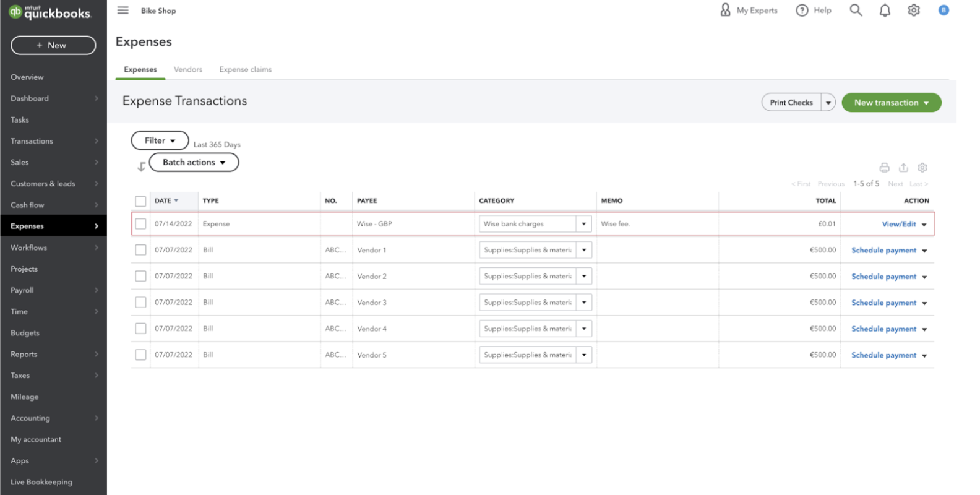Expand the Accounting sidebar chevron
The image size is (980, 495).
[x=97, y=418]
